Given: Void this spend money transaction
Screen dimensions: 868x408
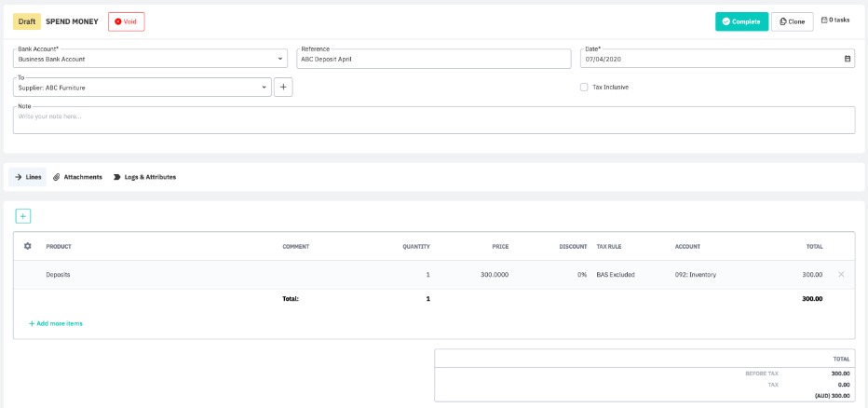Looking at the screenshot, I should (126, 21).
